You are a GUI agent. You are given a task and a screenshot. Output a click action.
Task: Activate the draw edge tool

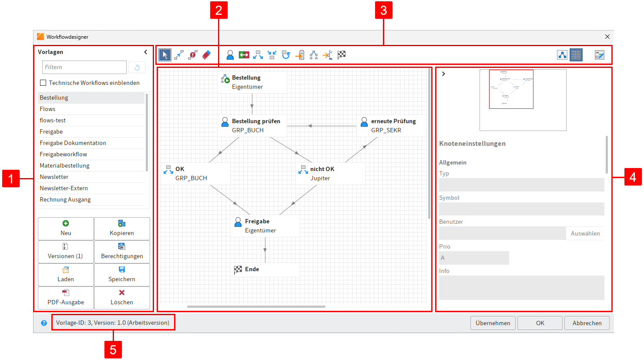click(178, 54)
